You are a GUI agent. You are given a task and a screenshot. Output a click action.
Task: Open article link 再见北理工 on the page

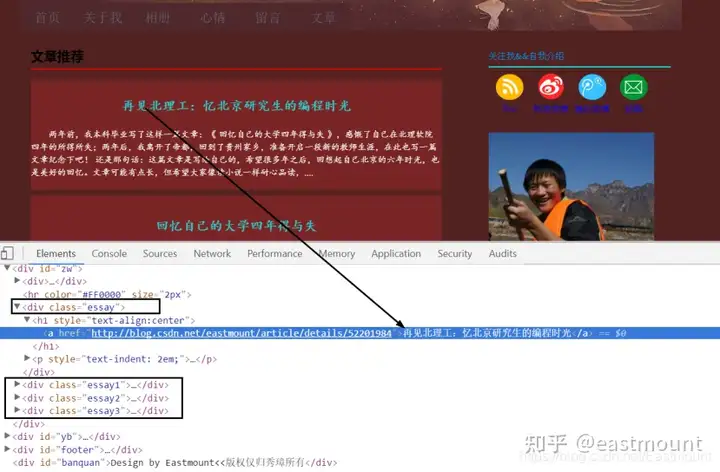coord(237,106)
